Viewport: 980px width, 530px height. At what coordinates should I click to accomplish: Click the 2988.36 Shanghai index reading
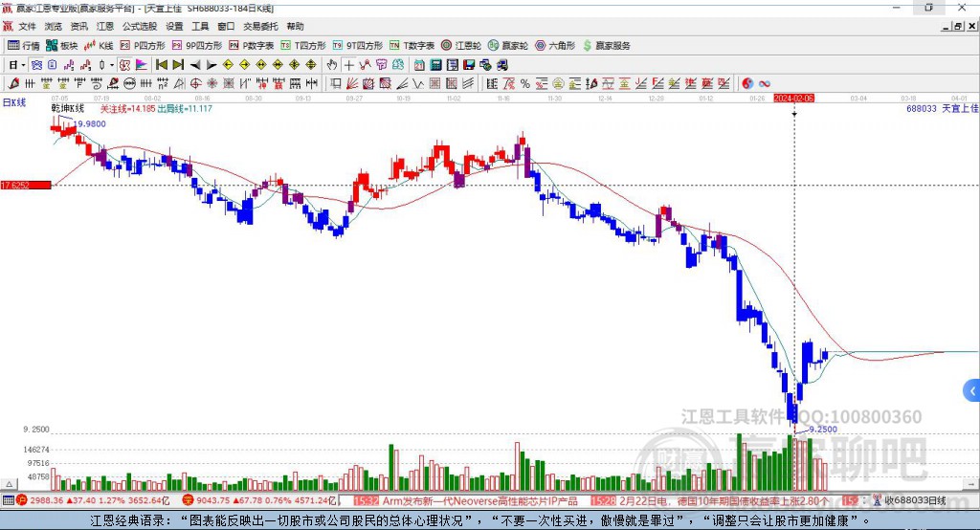point(46,500)
